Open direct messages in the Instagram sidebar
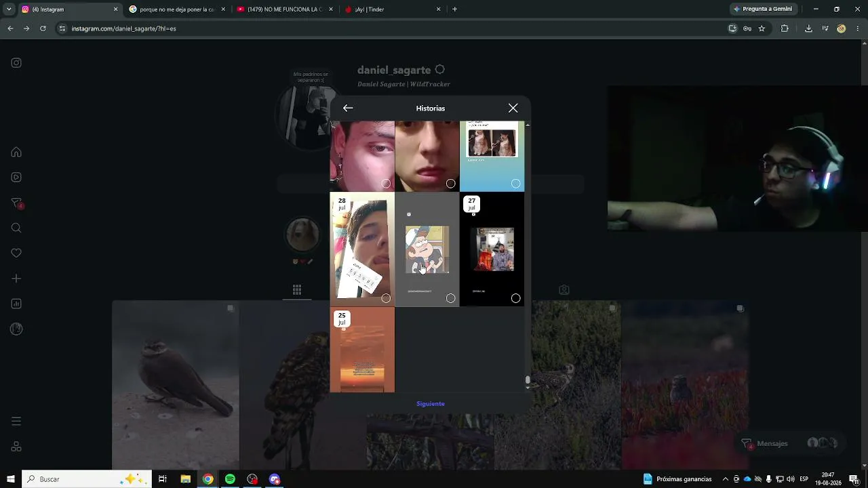This screenshot has width=868, height=488. click(x=16, y=203)
